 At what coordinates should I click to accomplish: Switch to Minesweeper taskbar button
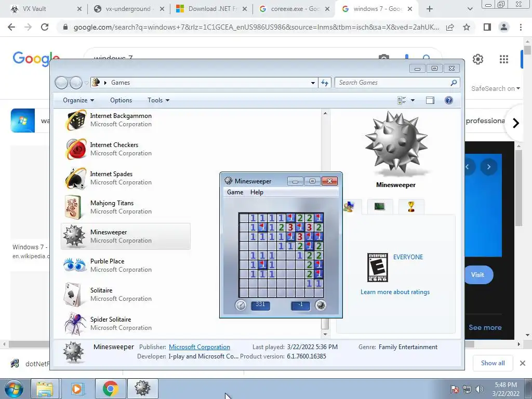pos(142,389)
